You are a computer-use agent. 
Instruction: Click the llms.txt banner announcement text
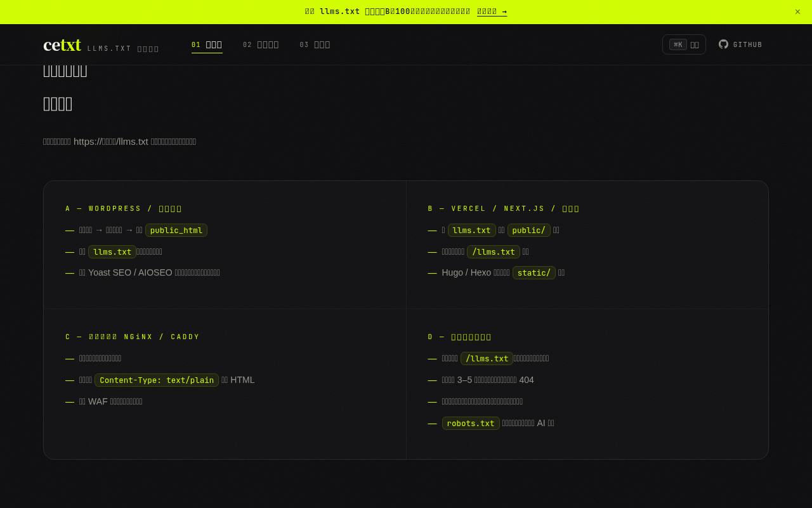pos(388,11)
